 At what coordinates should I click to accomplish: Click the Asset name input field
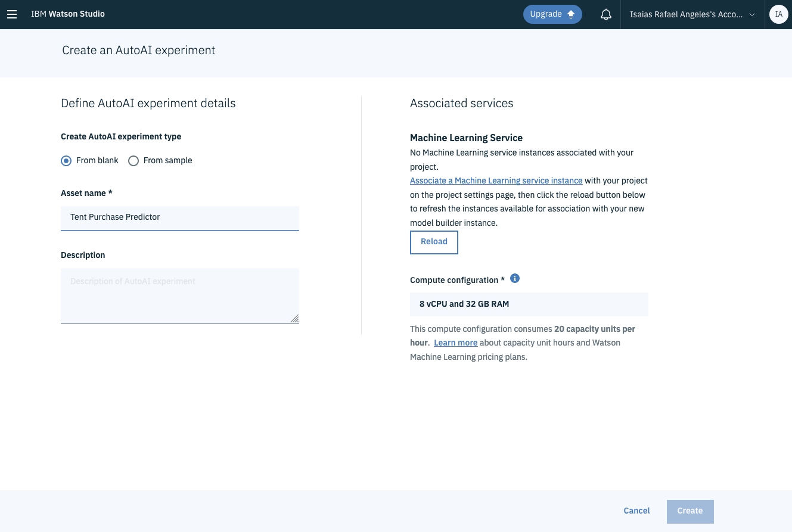pyautogui.click(x=179, y=217)
